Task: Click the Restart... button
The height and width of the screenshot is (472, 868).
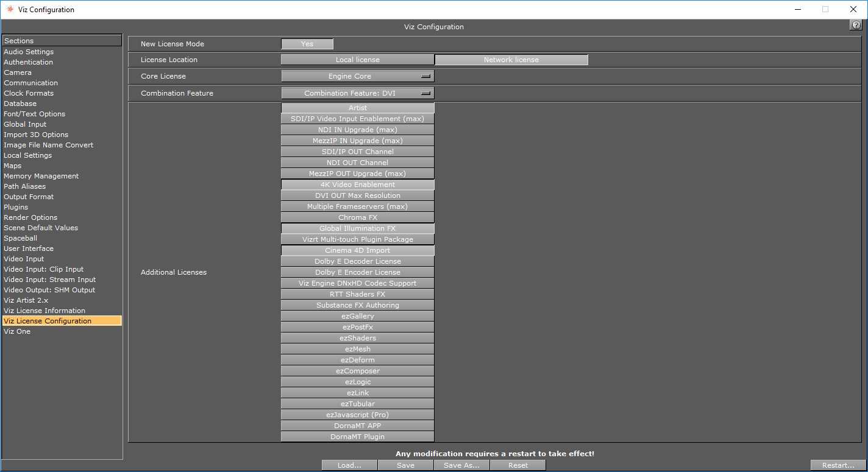Action: 838,465
